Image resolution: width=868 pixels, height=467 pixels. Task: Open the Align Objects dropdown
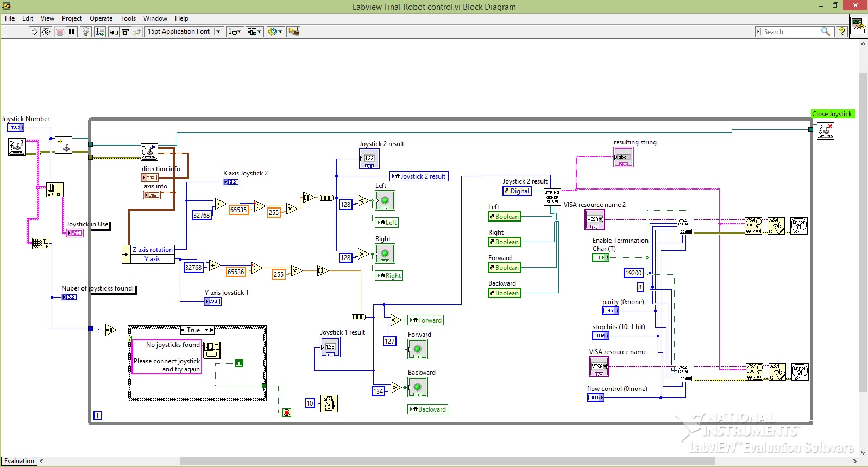(235, 31)
